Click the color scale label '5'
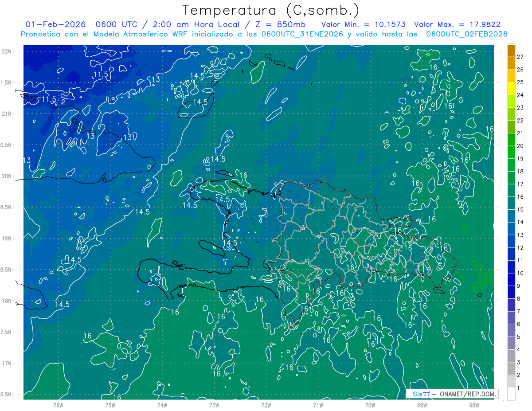Viewport: 532px width, 411px height. point(519,337)
